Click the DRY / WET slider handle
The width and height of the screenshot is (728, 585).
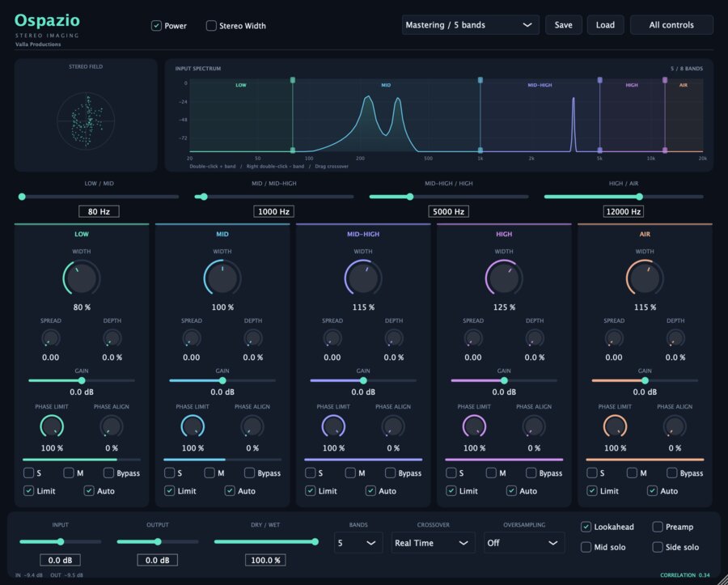315,542
